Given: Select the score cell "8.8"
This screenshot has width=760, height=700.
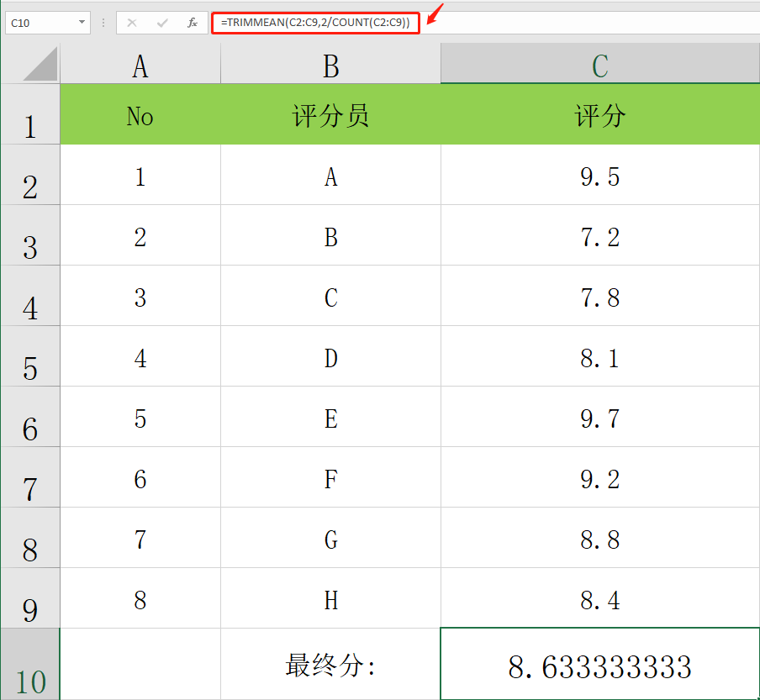Looking at the screenshot, I should [600, 538].
